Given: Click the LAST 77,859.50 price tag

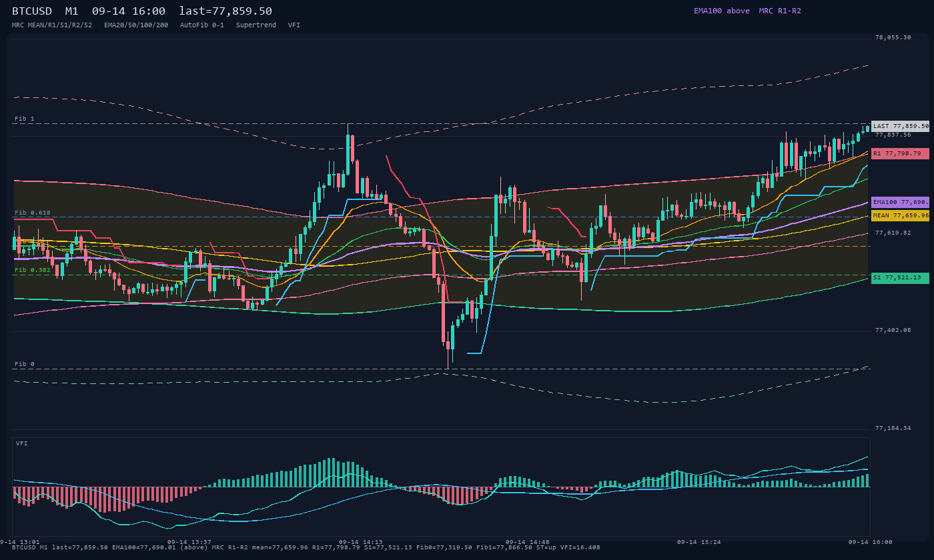Looking at the screenshot, I should point(900,126).
